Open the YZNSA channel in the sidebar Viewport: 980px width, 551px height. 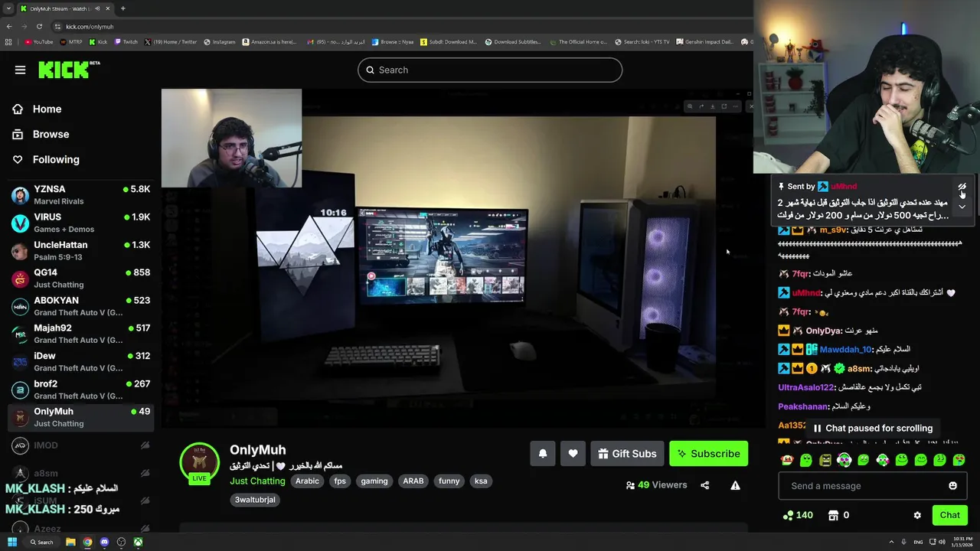click(x=80, y=194)
